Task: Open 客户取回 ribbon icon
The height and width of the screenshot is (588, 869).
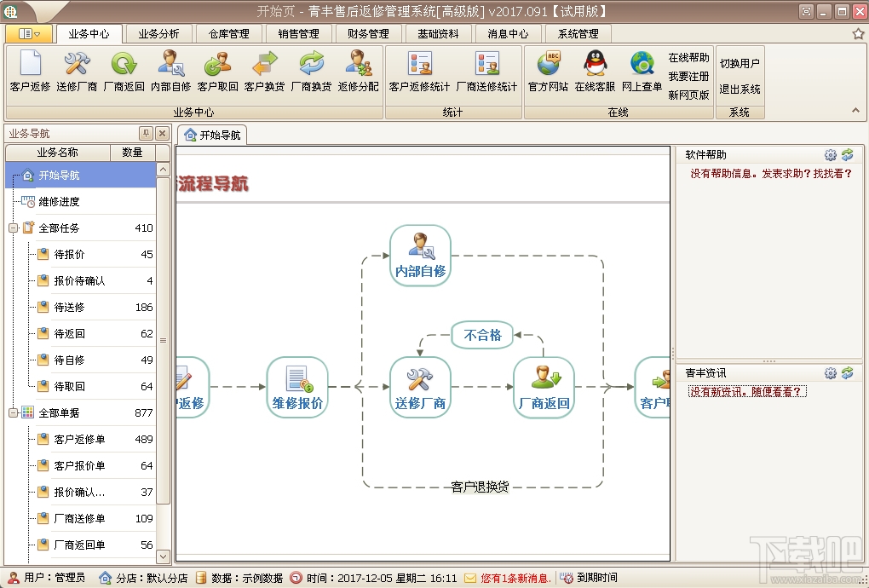Action: pos(217,71)
